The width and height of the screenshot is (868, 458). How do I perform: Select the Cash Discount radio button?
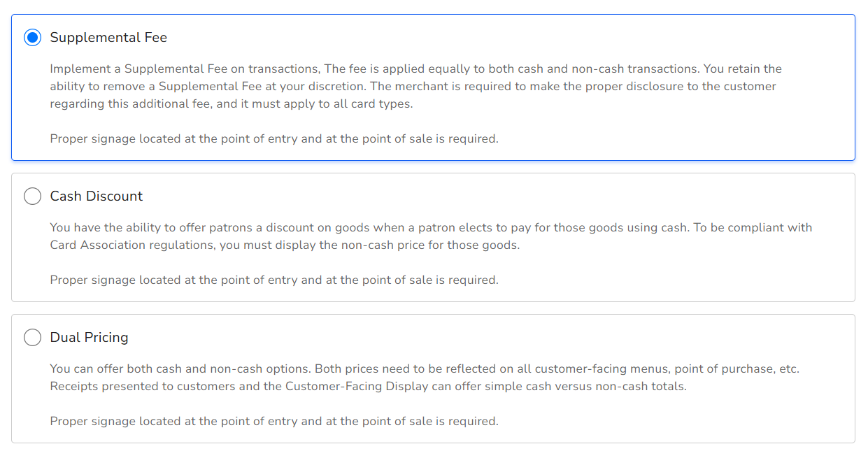pos(32,196)
